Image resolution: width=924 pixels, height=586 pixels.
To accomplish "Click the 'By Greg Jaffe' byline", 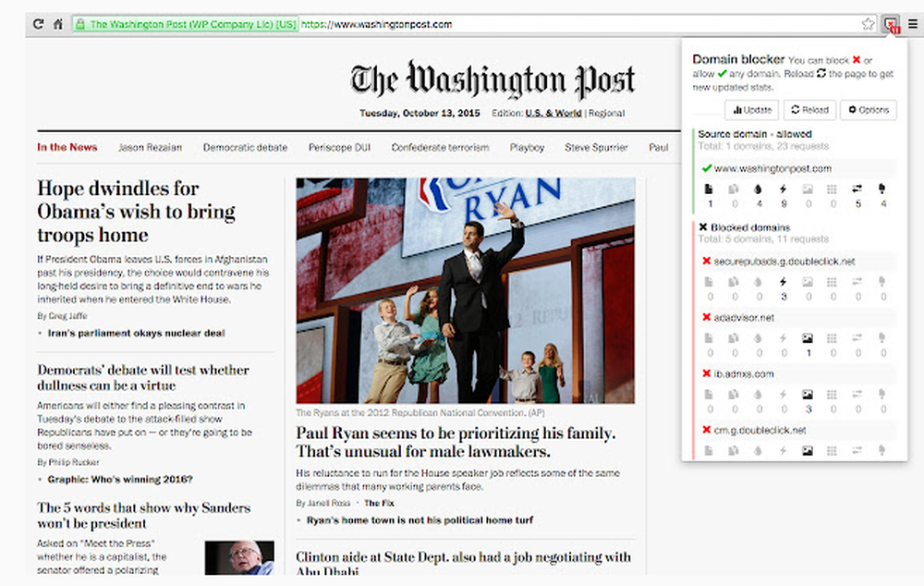I will [62, 316].
